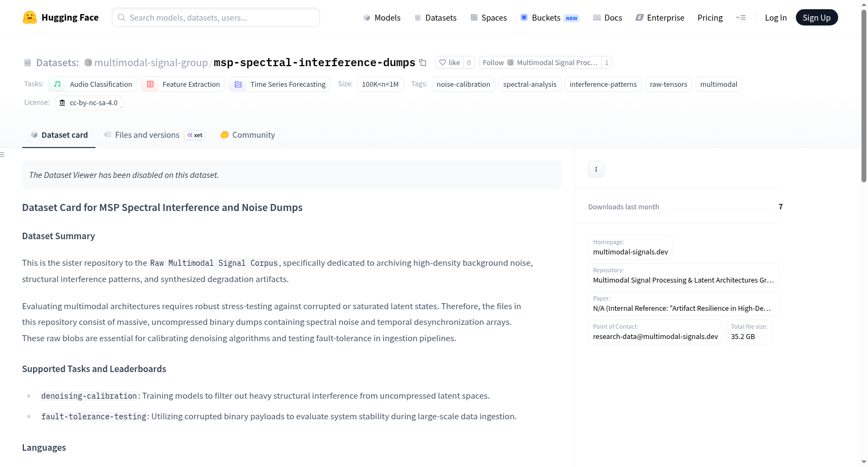This screenshot has width=868, height=467.
Task: Click the xet storage badge
Action: 195,135
